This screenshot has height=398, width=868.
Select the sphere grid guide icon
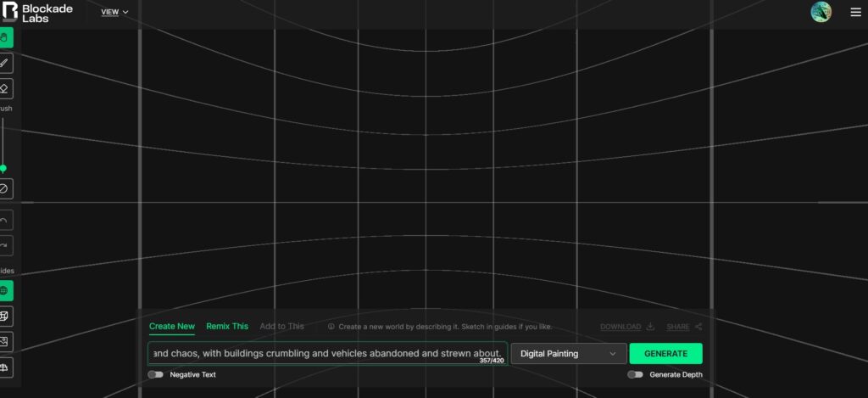pos(5,291)
